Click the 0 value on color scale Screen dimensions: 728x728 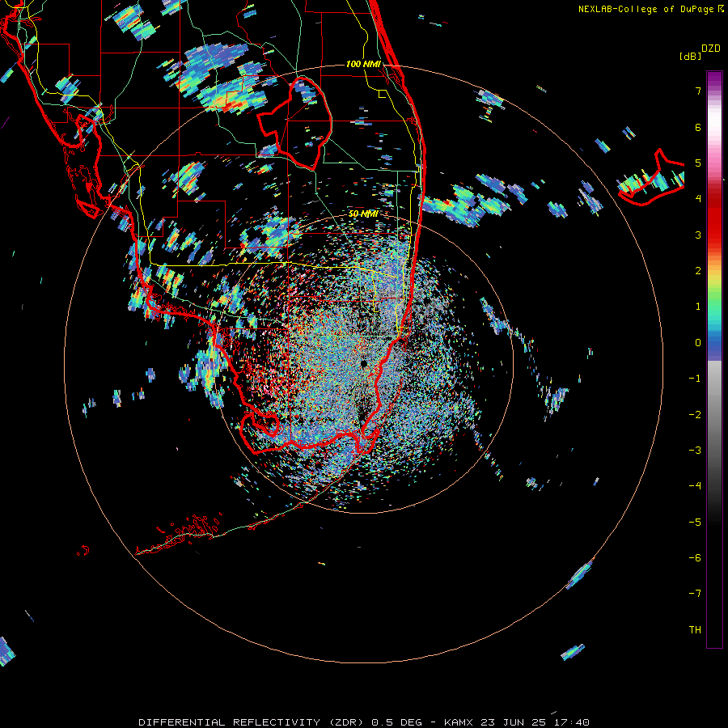tap(698, 343)
